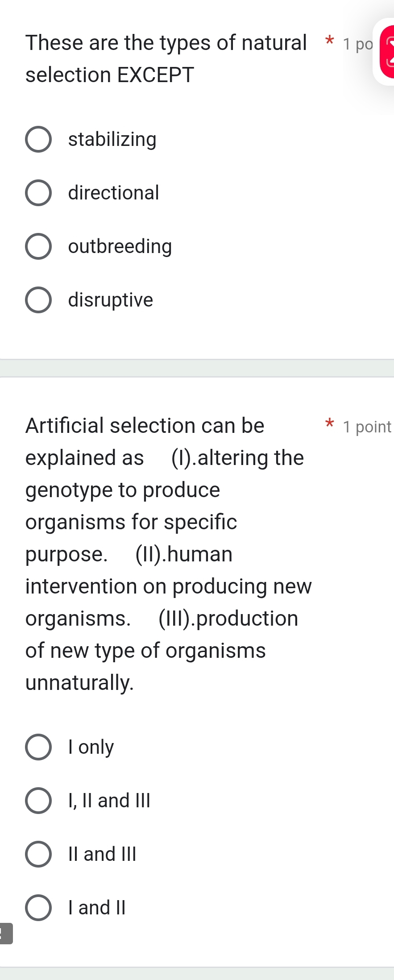This screenshot has width=394, height=980.
Task: Choose outbreeding as the answer
Action: coord(119,246)
